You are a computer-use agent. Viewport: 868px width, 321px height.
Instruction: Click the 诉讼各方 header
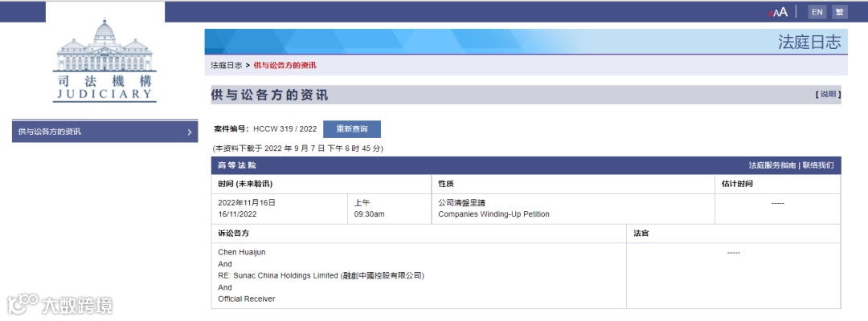pyautogui.click(x=234, y=234)
